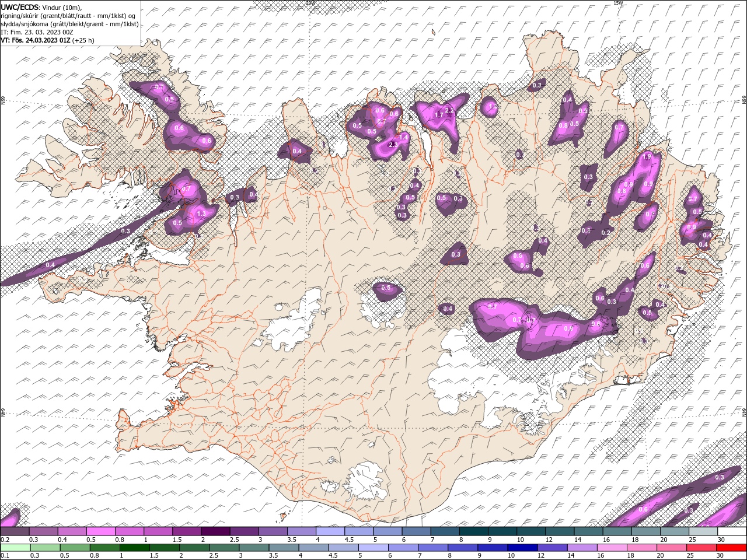
Task: Select light grey swatch between 25 and 30
Action: (703, 531)
